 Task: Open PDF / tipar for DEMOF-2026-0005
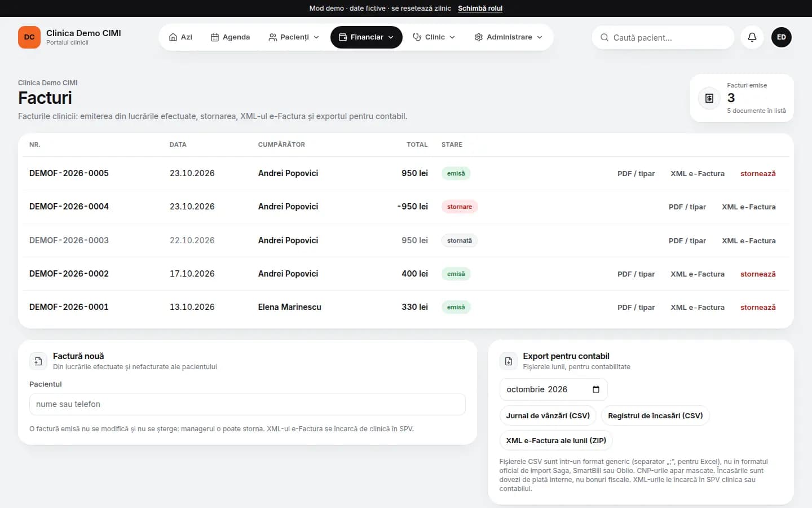coord(636,174)
